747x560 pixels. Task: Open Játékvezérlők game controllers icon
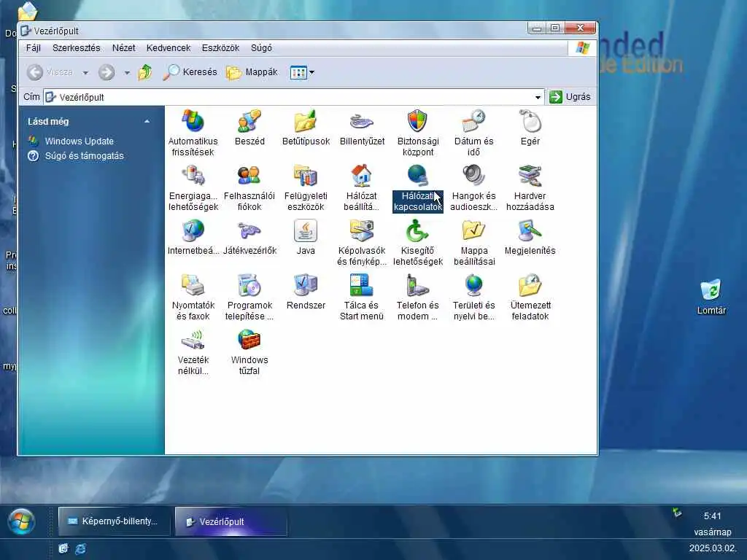tap(249, 237)
